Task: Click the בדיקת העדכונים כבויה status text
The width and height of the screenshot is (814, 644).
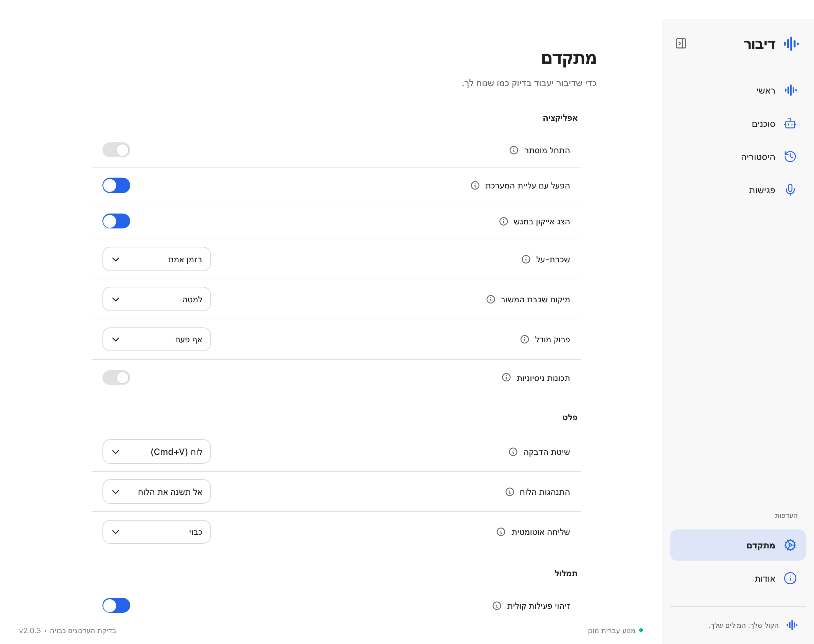Action: pos(83,630)
